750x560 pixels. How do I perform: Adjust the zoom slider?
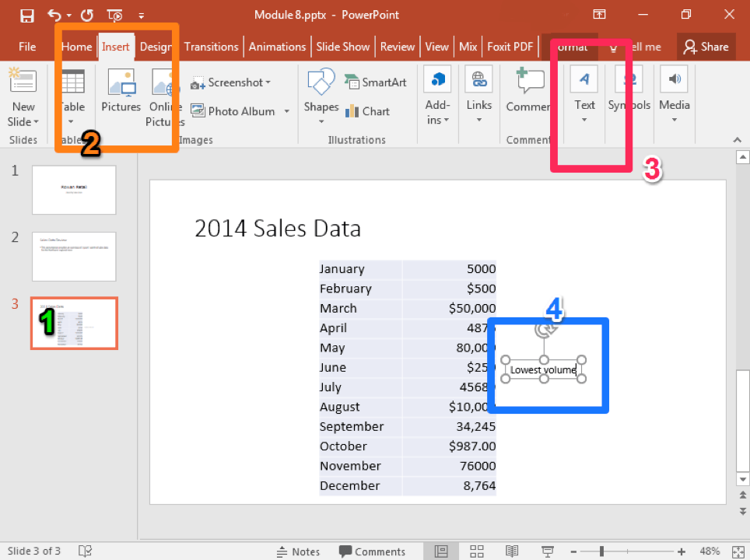[602, 551]
